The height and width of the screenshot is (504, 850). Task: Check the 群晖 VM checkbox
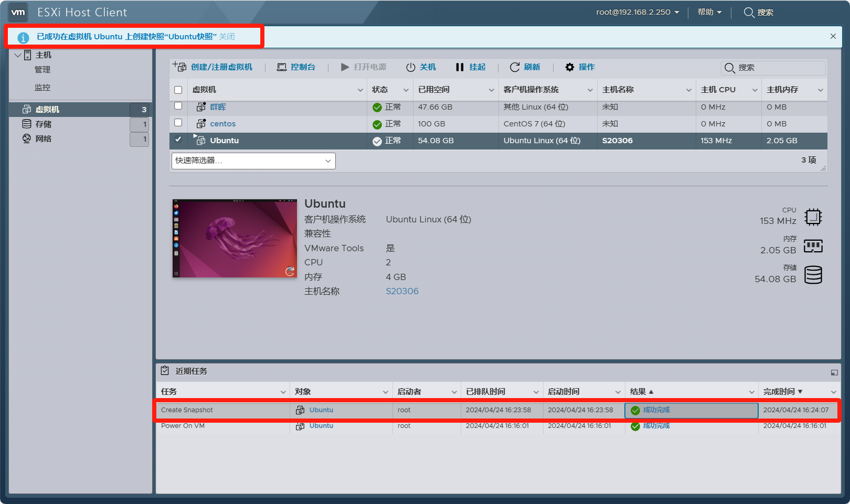coord(178,106)
